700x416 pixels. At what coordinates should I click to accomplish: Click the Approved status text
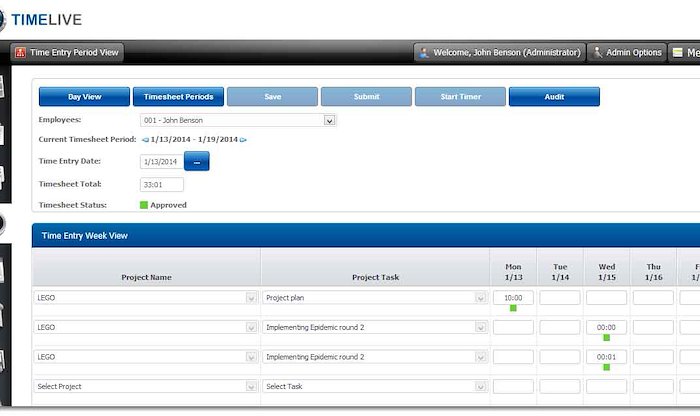pyautogui.click(x=168, y=205)
